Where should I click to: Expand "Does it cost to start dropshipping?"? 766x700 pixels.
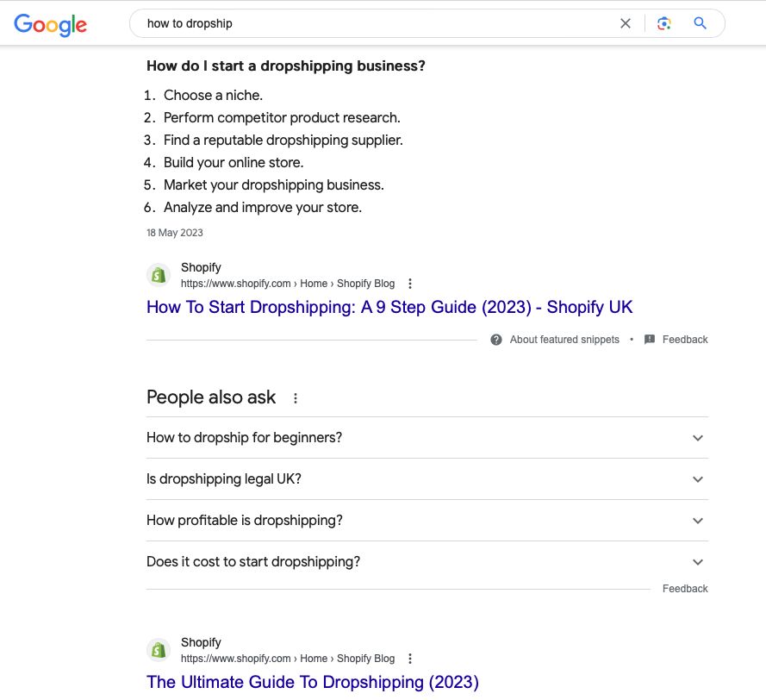click(698, 562)
